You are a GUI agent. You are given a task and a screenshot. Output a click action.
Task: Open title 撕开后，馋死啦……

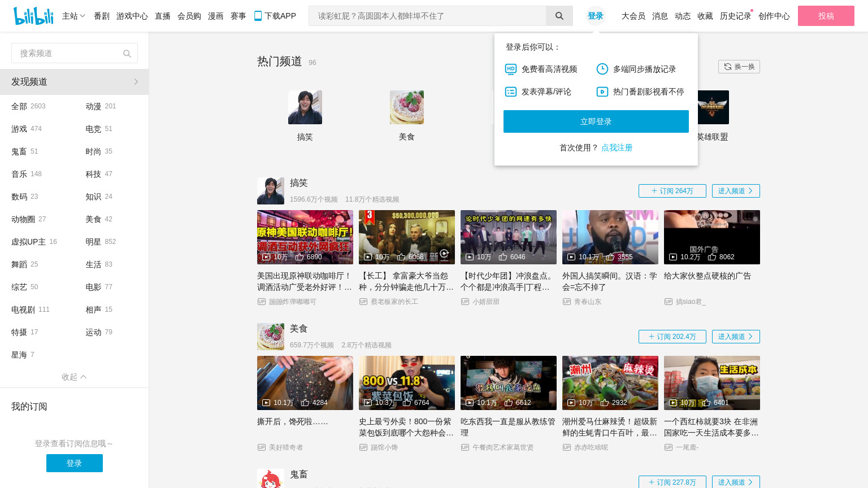pyautogui.click(x=293, y=421)
